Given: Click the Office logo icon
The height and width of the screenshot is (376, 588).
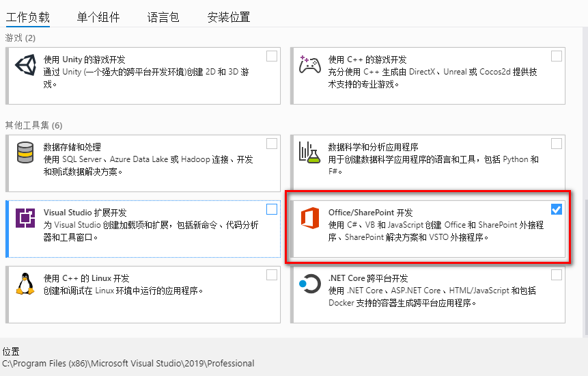Looking at the screenshot, I should (x=310, y=218).
